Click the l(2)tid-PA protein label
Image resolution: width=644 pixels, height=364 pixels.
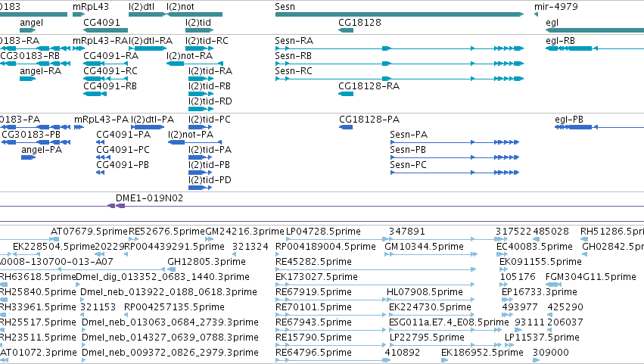click(210, 150)
